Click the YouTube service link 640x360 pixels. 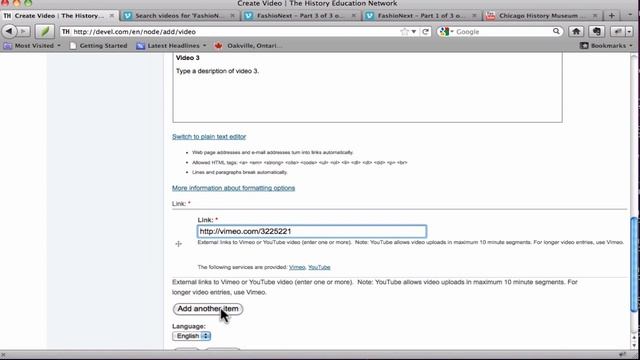pos(319,267)
